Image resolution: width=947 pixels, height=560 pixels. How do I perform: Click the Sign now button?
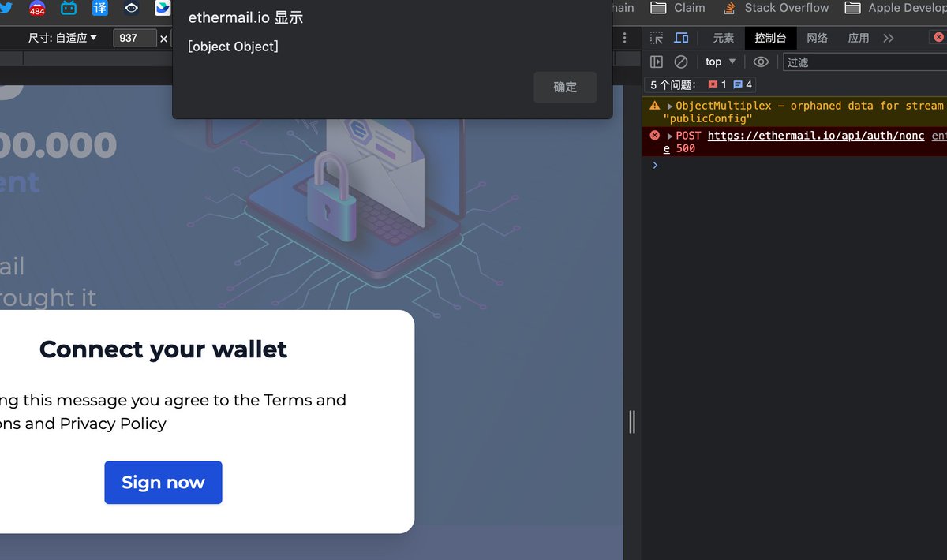point(163,483)
